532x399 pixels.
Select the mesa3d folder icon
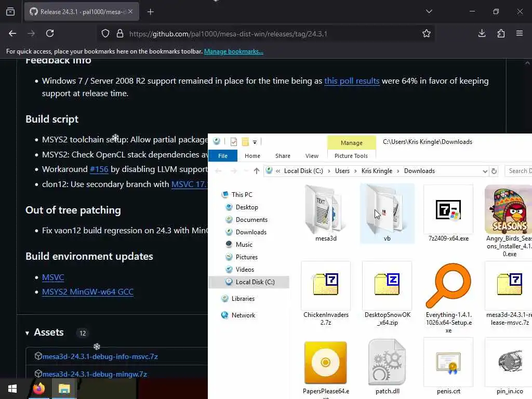[x=326, y=209]
